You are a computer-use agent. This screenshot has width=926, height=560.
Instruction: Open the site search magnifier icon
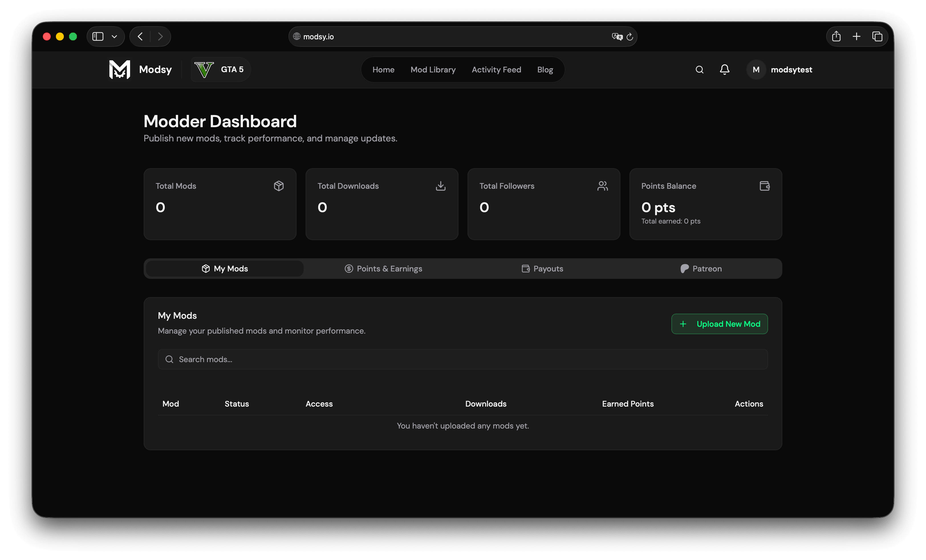(699, 70)
